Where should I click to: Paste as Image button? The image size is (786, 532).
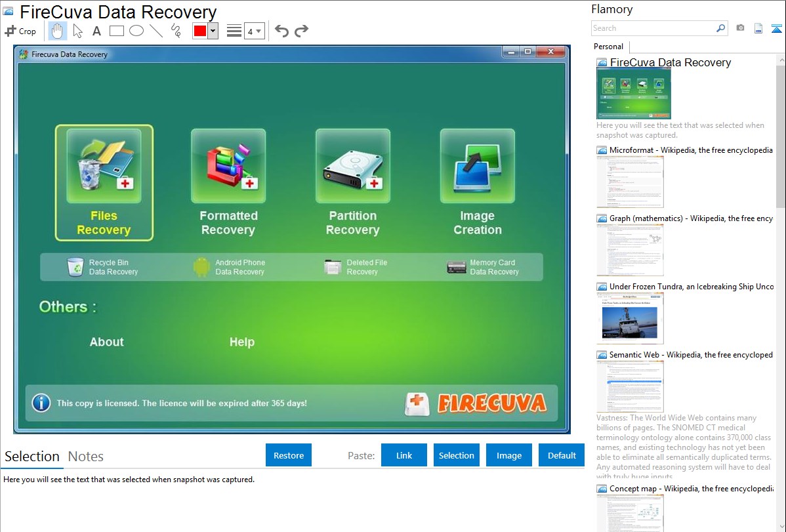[508, 455]
